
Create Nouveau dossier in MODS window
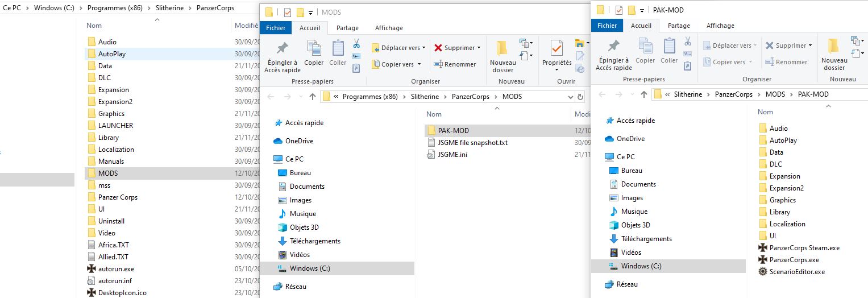point(502,56)
